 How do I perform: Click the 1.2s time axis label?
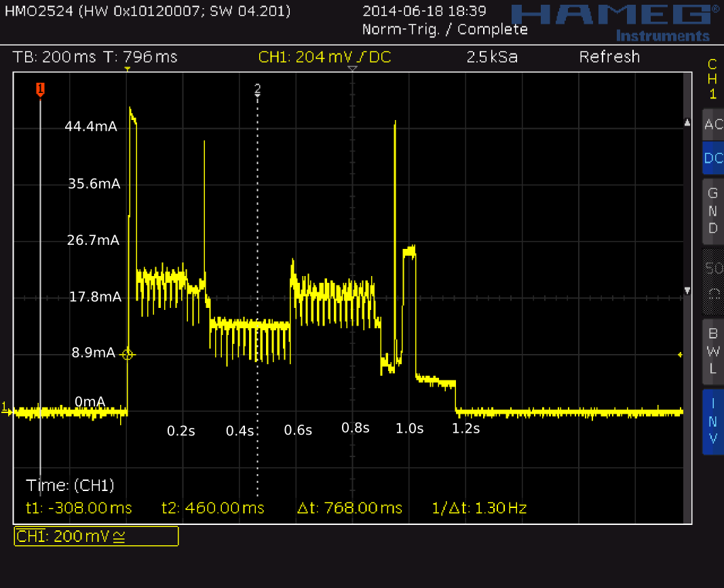(466, 429)
